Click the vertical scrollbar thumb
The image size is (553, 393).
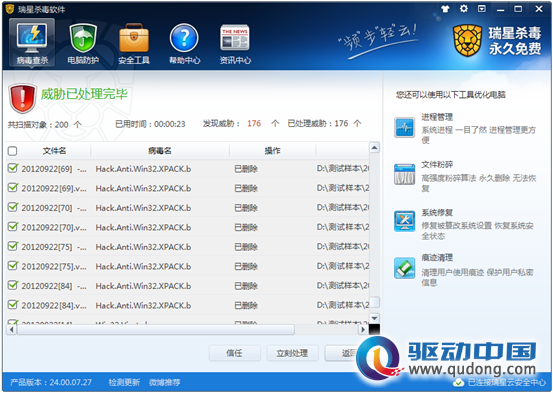(374, 302)
